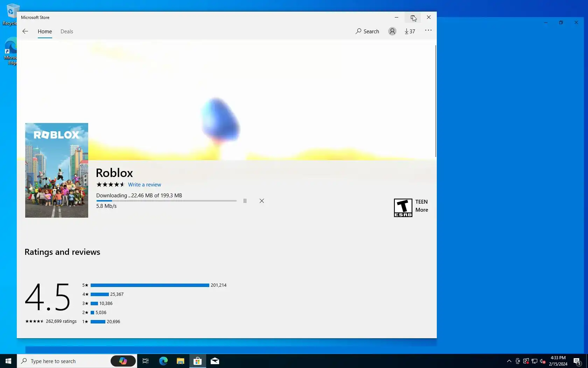This screenshot has height=368, width=588.
Task: Click the Roblox star rating
Action: (110, 185)
